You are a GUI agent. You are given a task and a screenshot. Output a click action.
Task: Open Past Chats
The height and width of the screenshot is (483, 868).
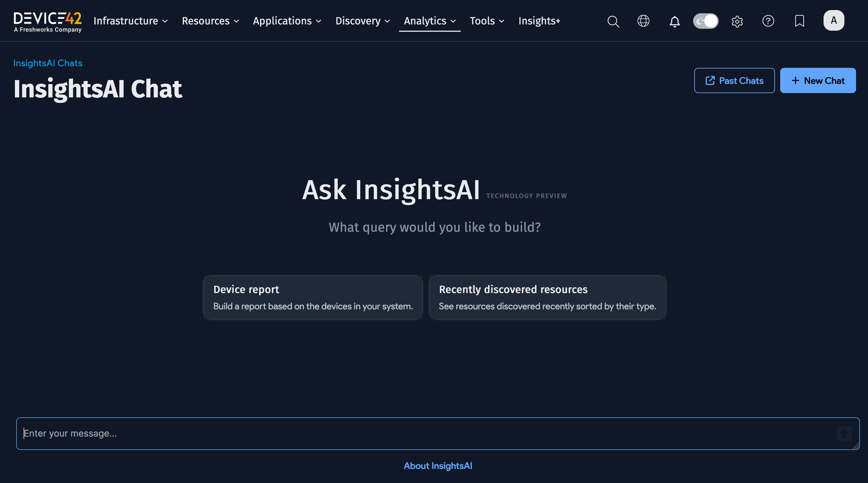click(735, 80)
